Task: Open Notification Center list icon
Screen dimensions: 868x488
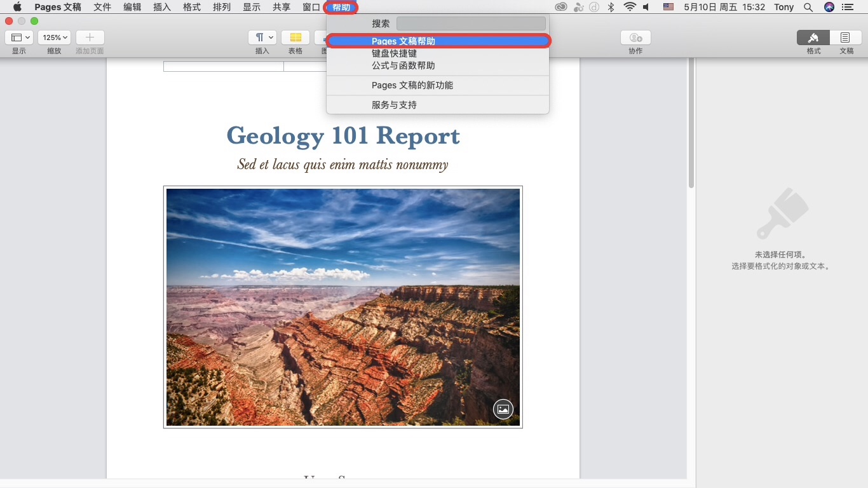Action: [847, 7]
